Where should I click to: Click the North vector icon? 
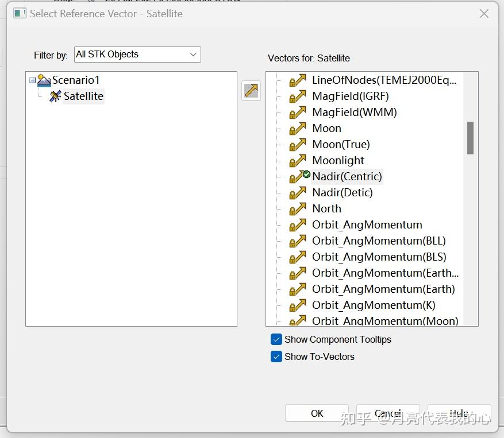(298, 209)
